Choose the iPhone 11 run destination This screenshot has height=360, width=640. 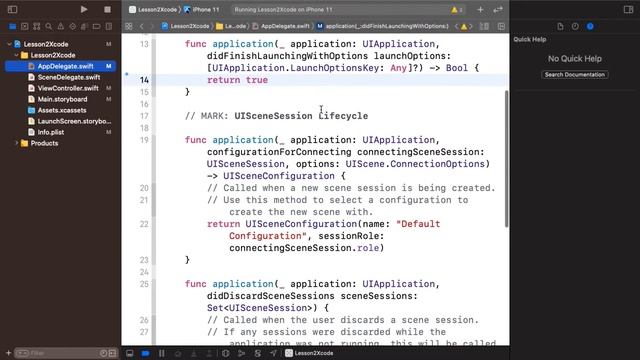click(x=201, y=9)
